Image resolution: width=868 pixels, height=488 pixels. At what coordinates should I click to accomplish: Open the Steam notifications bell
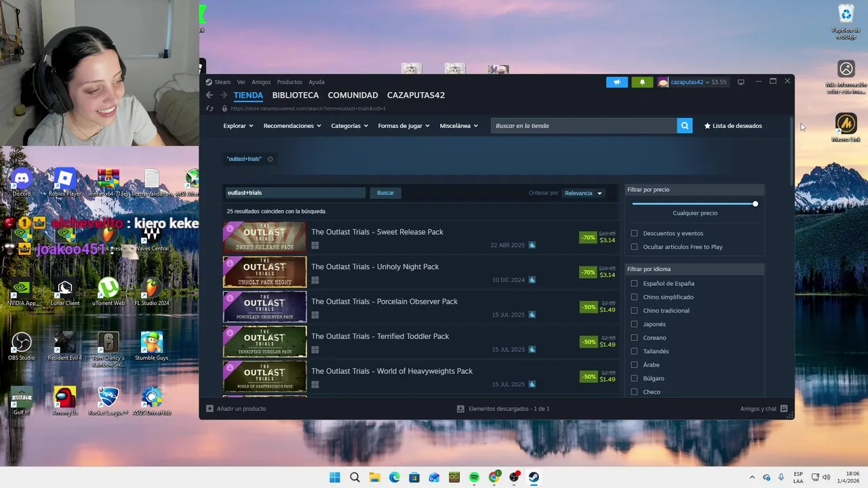pyautogui.click(x=642, y=82)
